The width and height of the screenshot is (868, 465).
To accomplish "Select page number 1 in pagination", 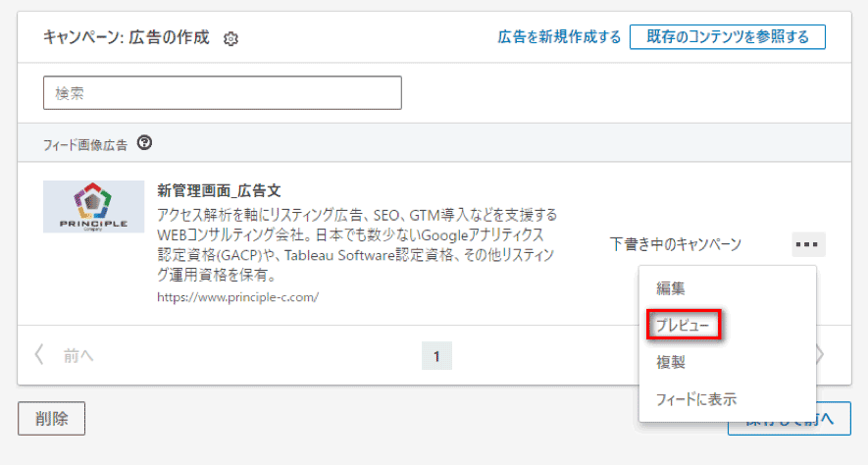I will pos(436,355).
